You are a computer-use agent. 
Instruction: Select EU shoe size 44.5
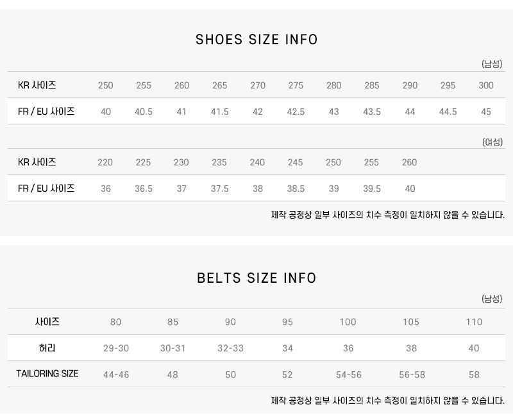click(x=448, y=112)
